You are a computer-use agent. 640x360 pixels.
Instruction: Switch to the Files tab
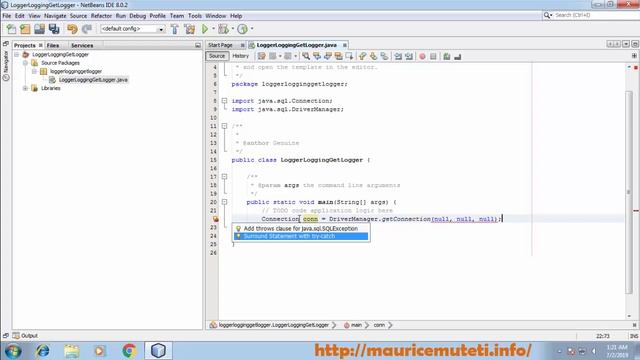pos(53,45)
